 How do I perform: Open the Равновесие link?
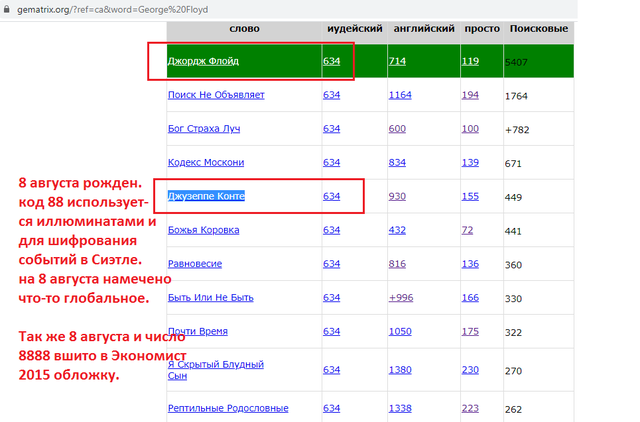tap(195, 264)
